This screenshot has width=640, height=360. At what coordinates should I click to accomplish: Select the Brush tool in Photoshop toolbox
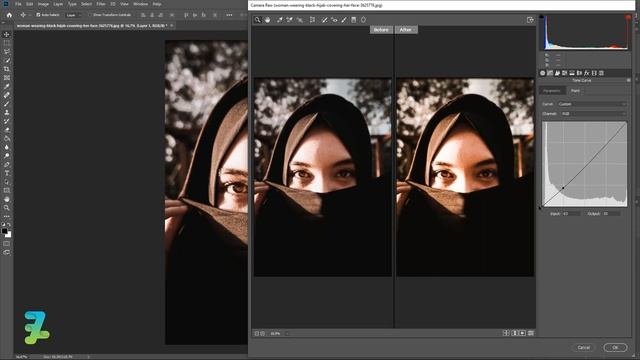[x=7, y=104]
